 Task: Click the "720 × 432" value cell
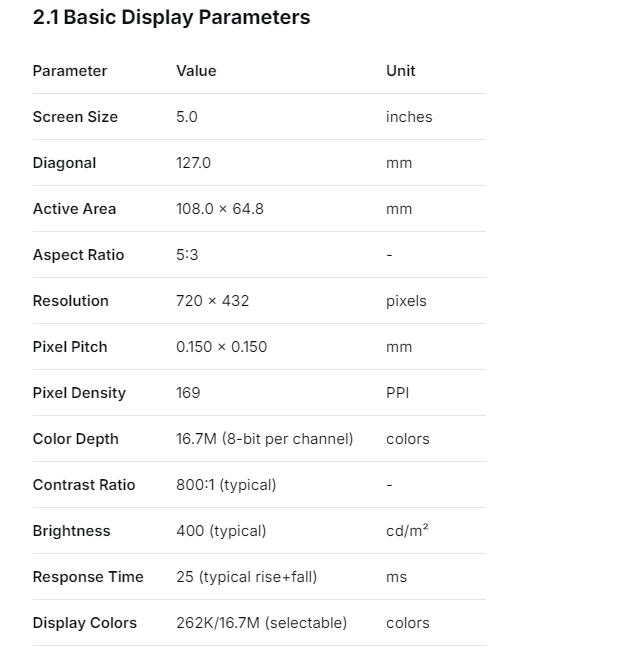[x=212, y=301]
